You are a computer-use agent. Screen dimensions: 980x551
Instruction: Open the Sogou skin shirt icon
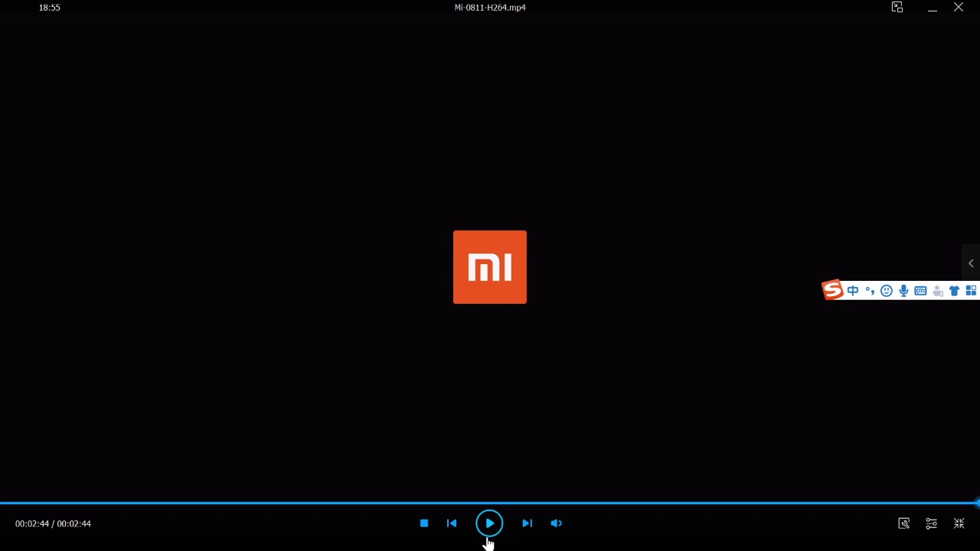point(954,291)
